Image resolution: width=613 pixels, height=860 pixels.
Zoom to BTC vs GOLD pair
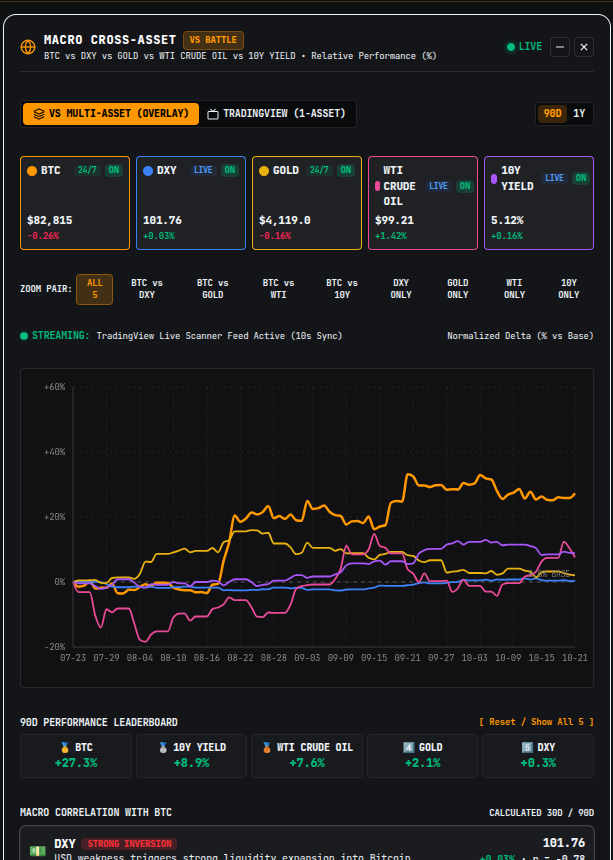[213, 289]
